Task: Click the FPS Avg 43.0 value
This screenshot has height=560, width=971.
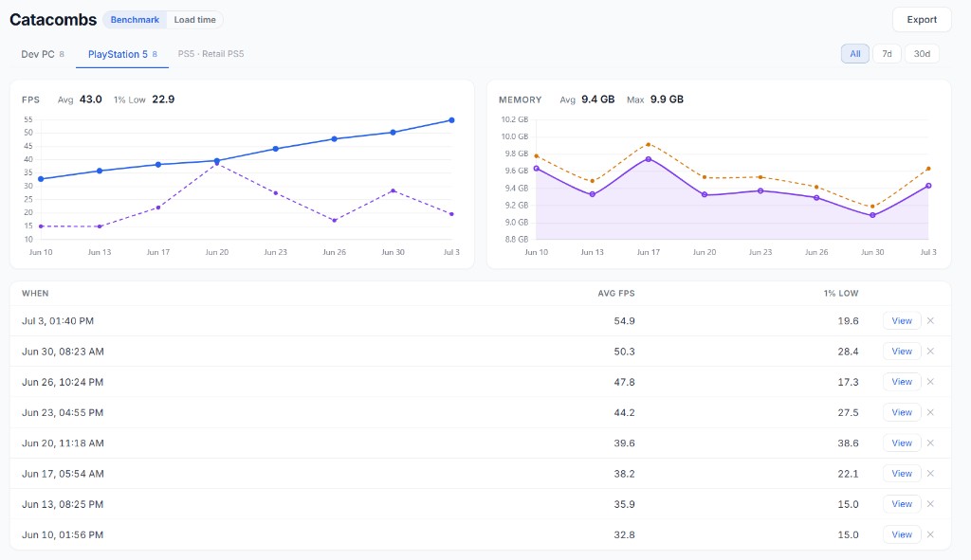Action: [x=90, y=99]
